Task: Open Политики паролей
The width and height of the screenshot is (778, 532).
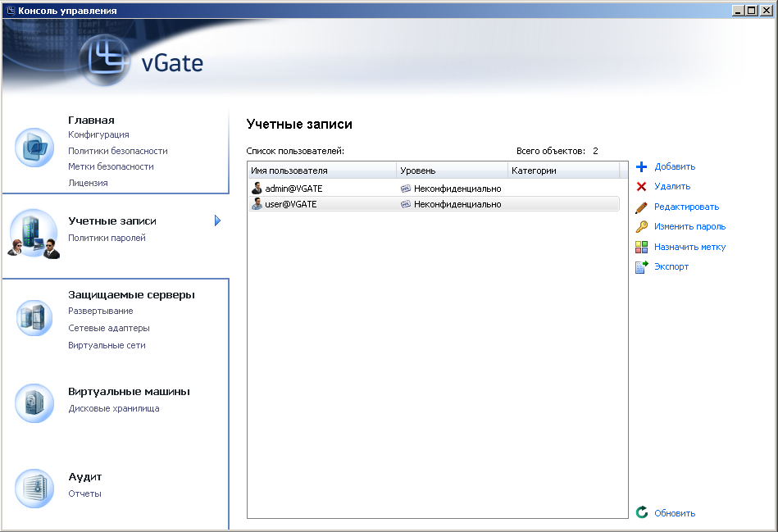Action: click(107, 238)
